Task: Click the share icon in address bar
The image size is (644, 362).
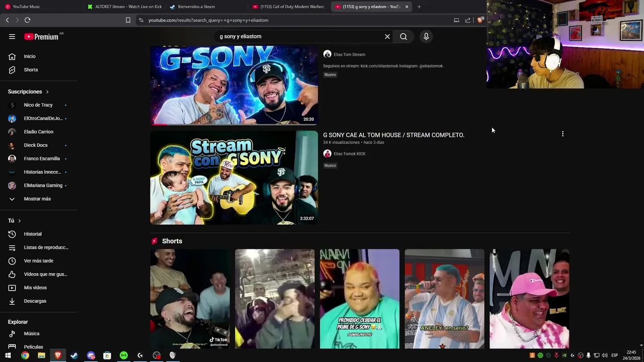Action: pos(468,20)
